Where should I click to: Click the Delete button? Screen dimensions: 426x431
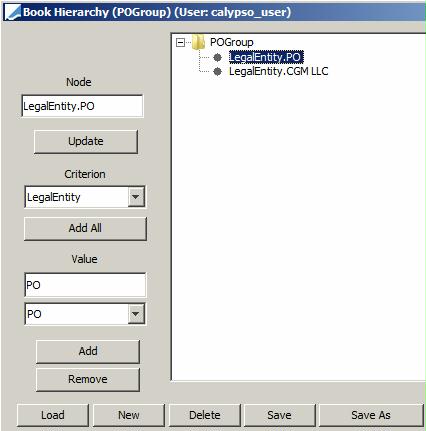coord(205,415)
